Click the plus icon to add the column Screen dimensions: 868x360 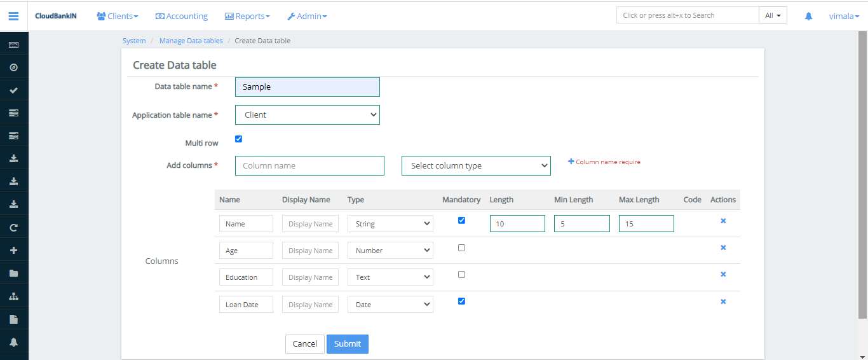point(571,162)
